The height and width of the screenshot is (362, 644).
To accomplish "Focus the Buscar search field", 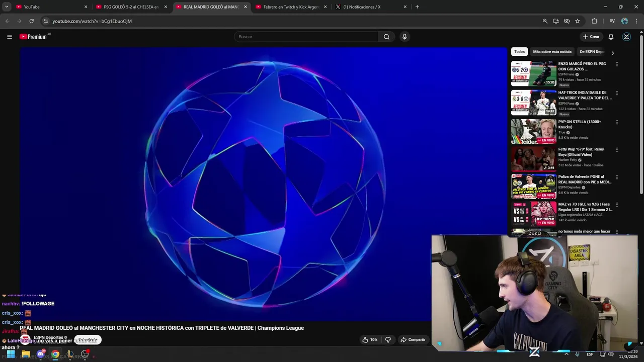I will [306, 37].
